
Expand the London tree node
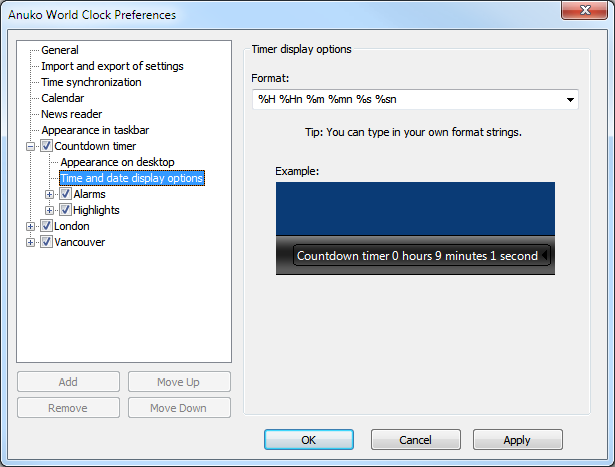31,226
